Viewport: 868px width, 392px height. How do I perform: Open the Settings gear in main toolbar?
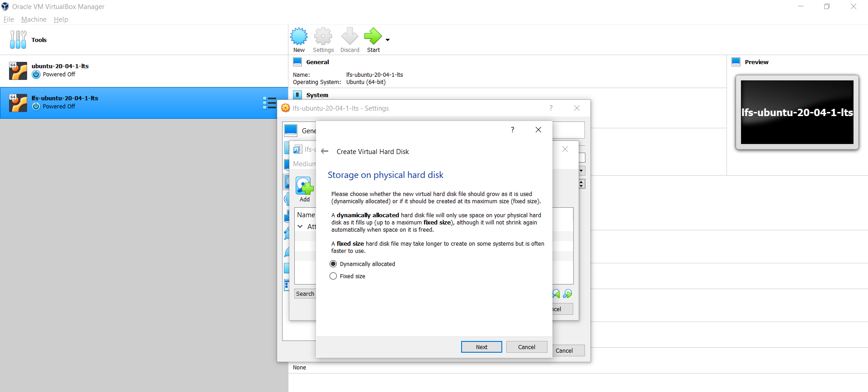(323, 40)
